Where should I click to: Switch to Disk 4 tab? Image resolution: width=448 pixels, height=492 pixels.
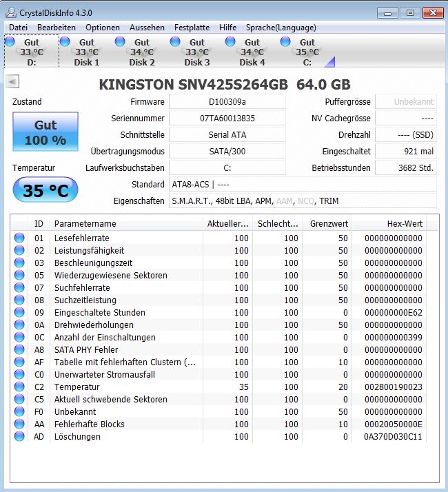pyautogui.click(x=252, y=52)
